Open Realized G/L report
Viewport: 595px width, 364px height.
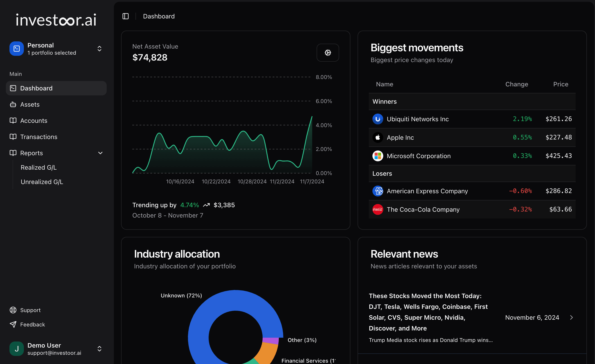[x=39, y=167]
